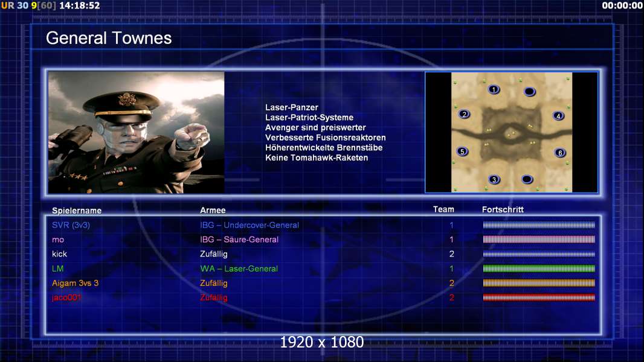
Task: Click 'Zufällig' in Aigam 3vs 3's row
Action: coord(214,283)
